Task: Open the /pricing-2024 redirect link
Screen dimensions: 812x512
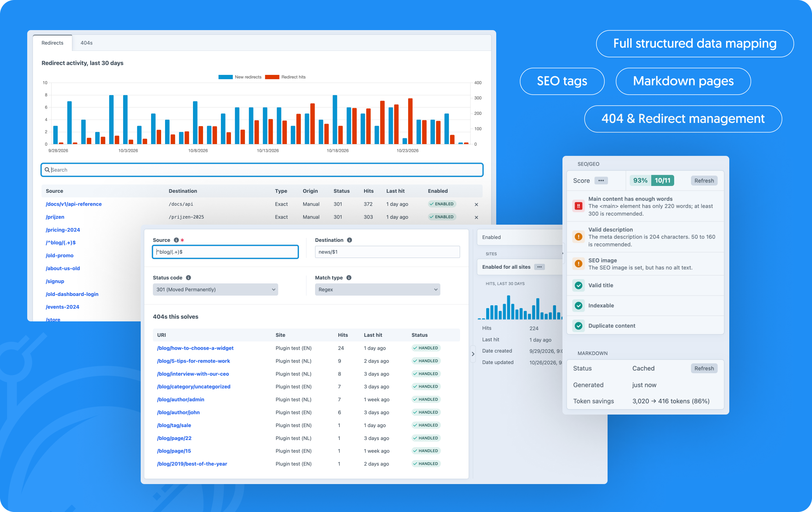Action: (63, 230)
